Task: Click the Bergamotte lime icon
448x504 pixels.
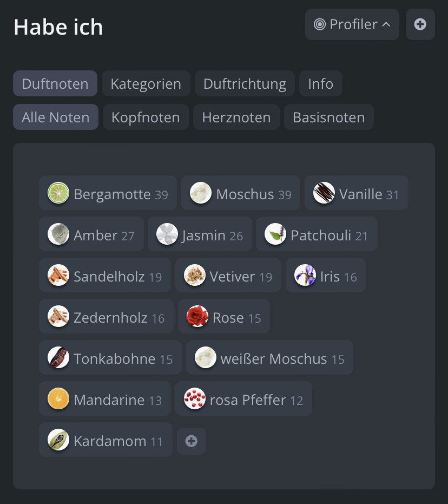Action: [58, 193]
